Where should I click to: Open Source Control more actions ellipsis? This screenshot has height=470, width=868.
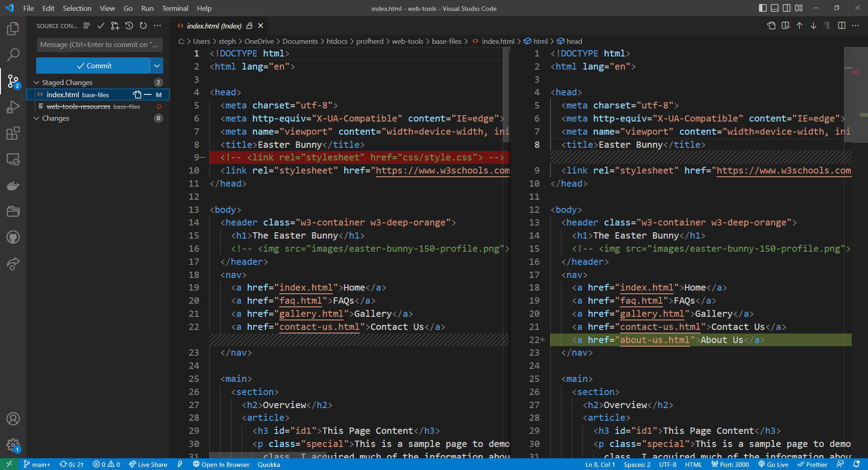point(157,26)
